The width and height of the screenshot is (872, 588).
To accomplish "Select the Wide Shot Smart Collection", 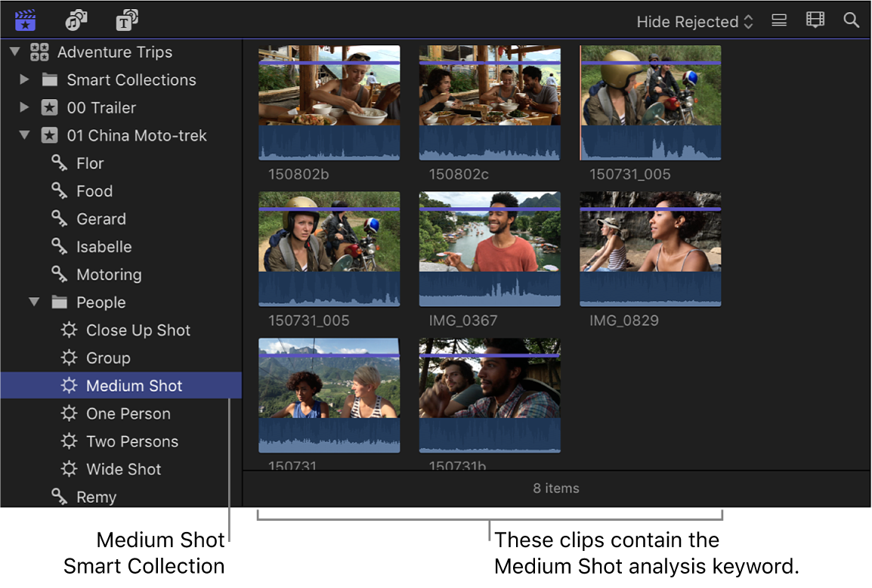I will pos(122,469).
